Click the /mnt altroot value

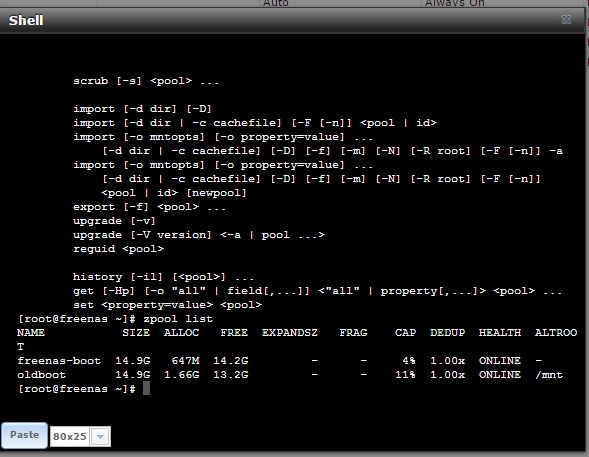(549, 375)
